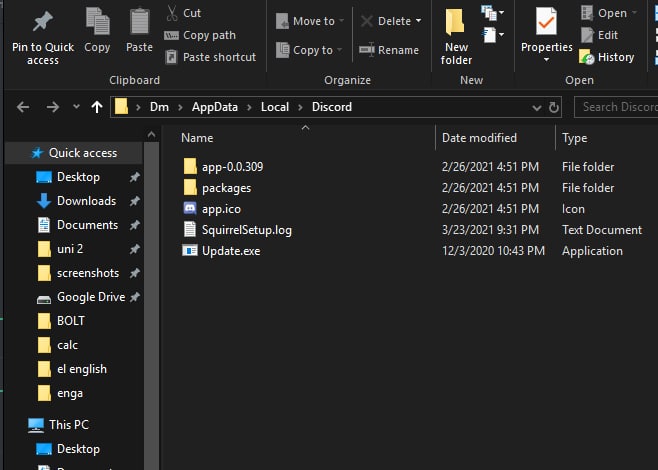Navigate to Dm in the breadcrumb
This screenshot has height=470, width=658.
(x=159, y=107)
